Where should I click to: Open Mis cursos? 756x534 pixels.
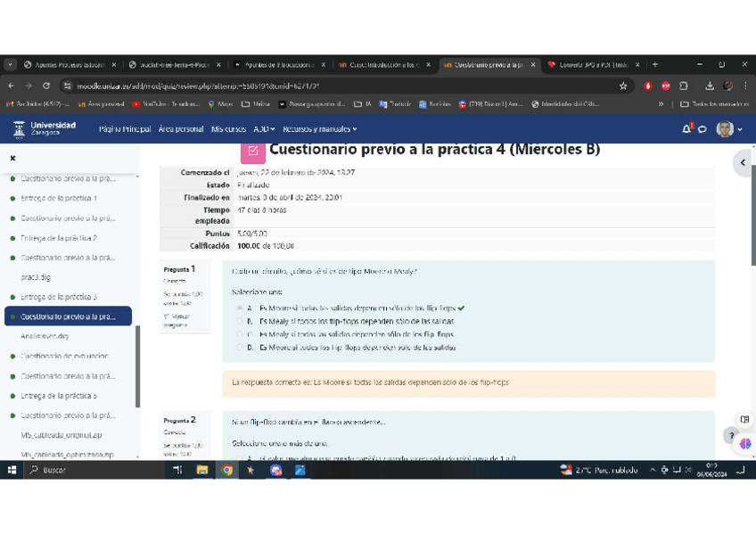coord(228,128)
